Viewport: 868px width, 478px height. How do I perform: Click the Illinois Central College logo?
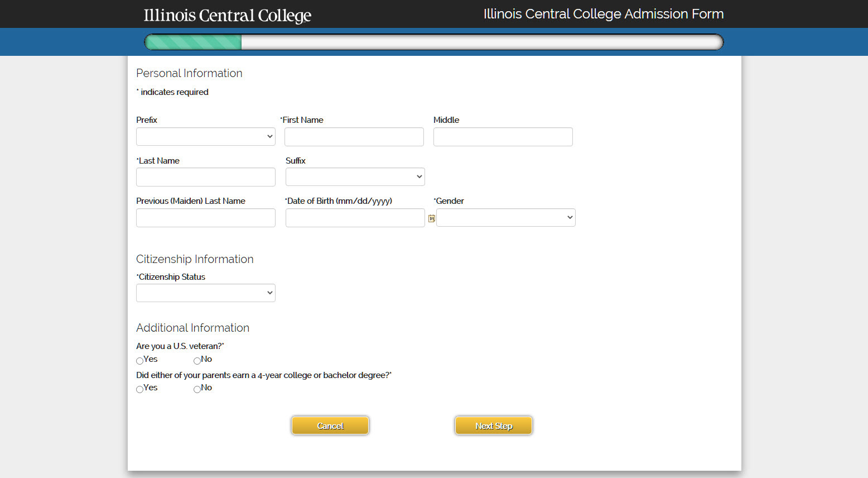tap(228, 15)
